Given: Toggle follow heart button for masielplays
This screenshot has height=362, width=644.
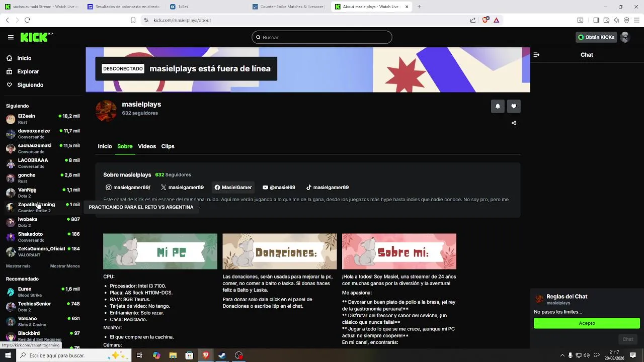Looking at the screenshot, I should (514, 106).
